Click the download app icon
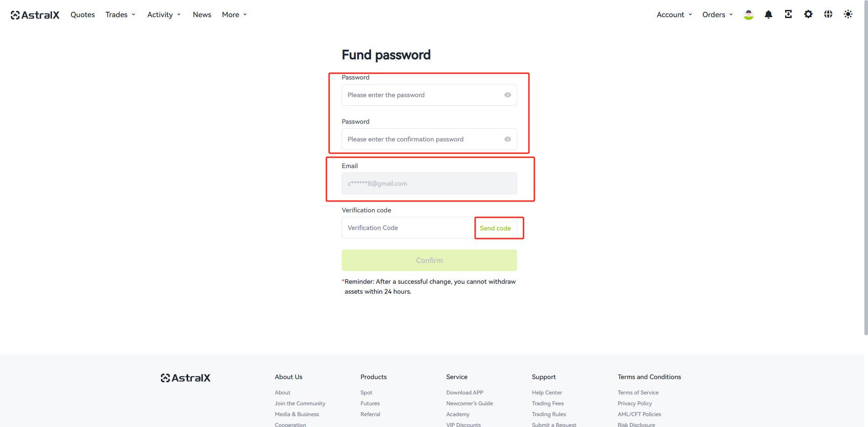 tap(788, 14)
